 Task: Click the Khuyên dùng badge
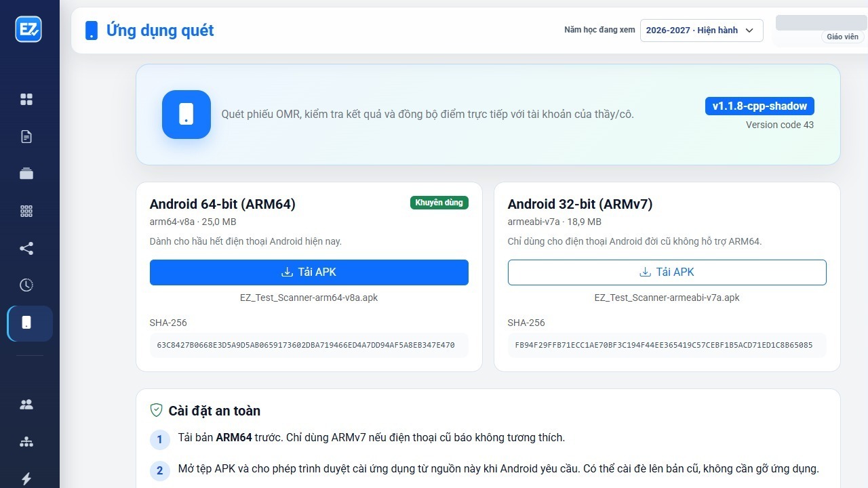coord(439,203)
